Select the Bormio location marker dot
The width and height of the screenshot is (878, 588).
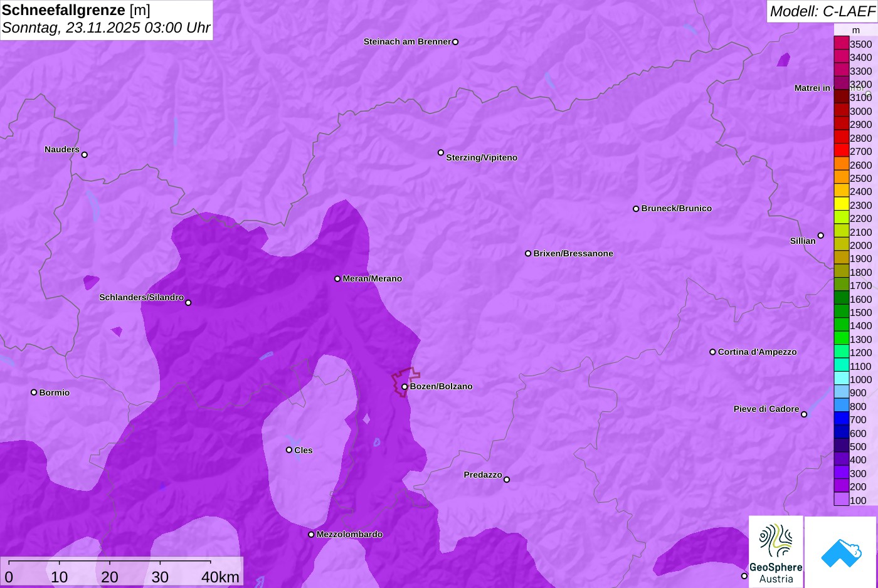pyautogui.click(x=34, y=392)
